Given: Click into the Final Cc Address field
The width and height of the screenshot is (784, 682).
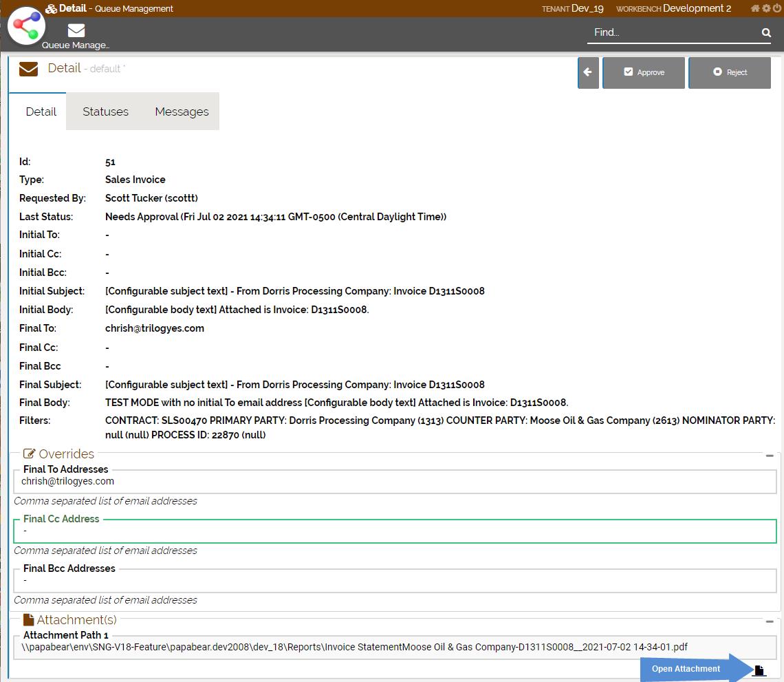Looking at the screenshot, I should (x=395, y=531).
